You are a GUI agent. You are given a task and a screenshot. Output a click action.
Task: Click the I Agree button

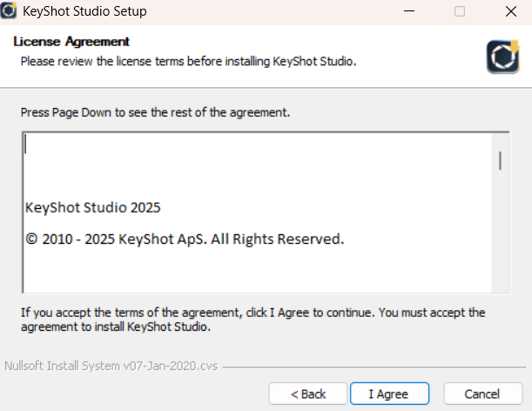(x=387, y=394)
